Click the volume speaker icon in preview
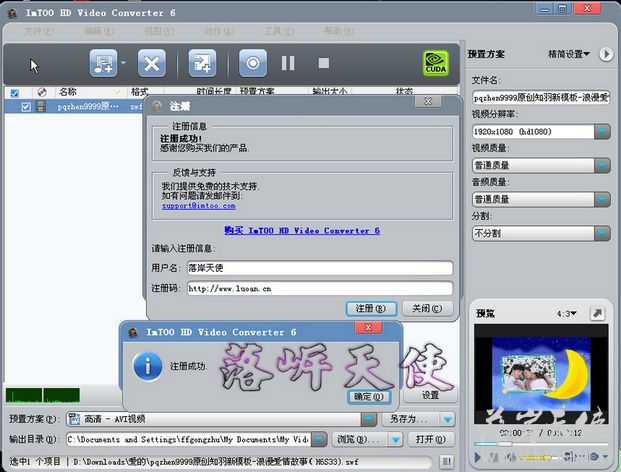This screenshot has width=621, height=472. tap(511, 457)
